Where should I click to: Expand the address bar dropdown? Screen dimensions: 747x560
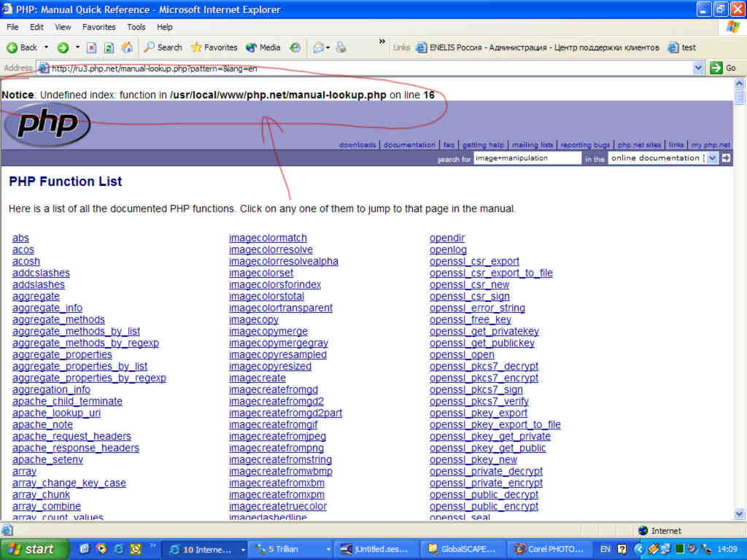coord(698,68)
